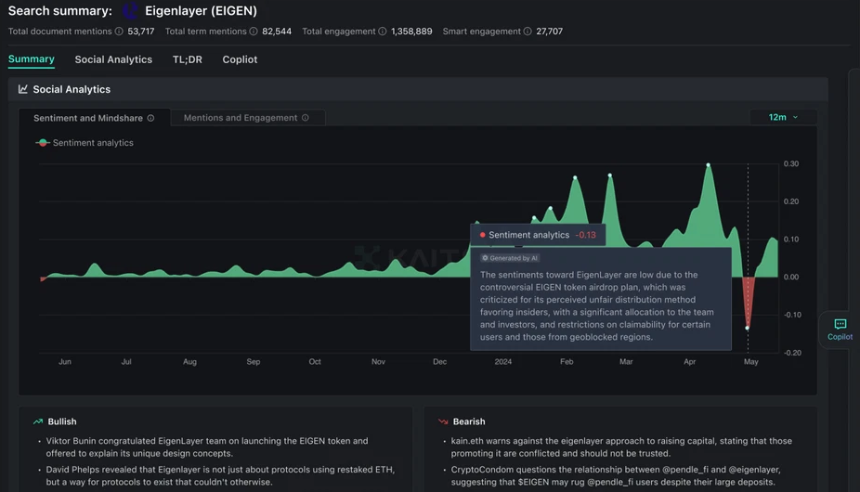Viewport: 860px width, 492px height.
Task: Click the Bearish section heading
Action: click(x=469, y=421)
